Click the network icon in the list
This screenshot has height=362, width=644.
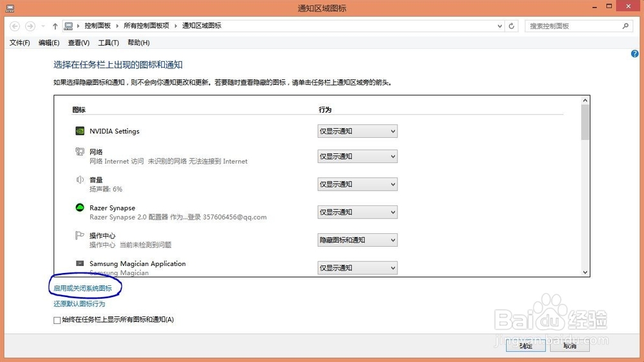click(x=80, y=151)
